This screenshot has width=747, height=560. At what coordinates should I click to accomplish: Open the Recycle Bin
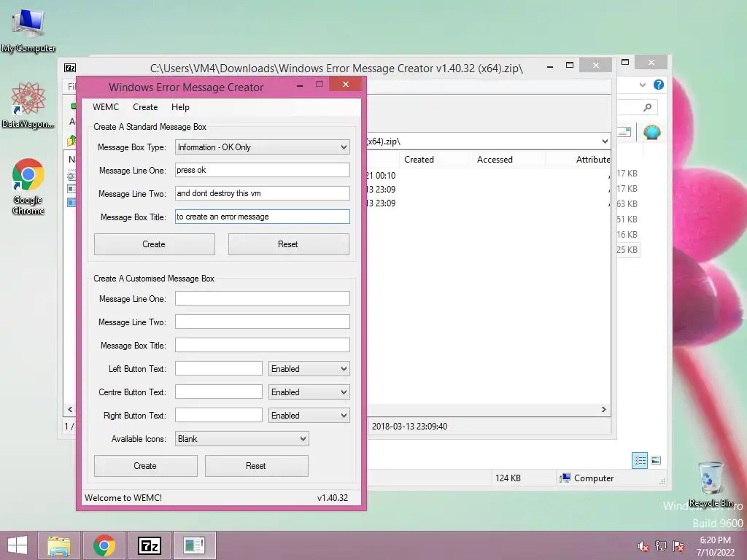tap(711, 484)
